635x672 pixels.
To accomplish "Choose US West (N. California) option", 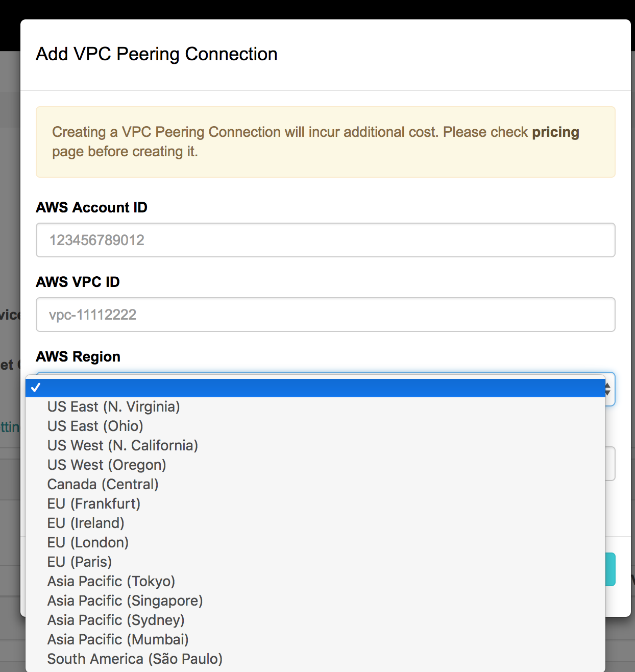I will [315, 446].
